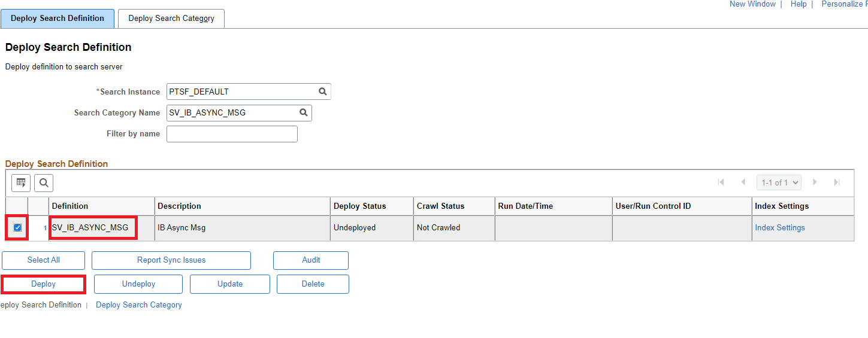
Task: Switch to Deploy Search Category tab
Action: click(x=171, y=19)
